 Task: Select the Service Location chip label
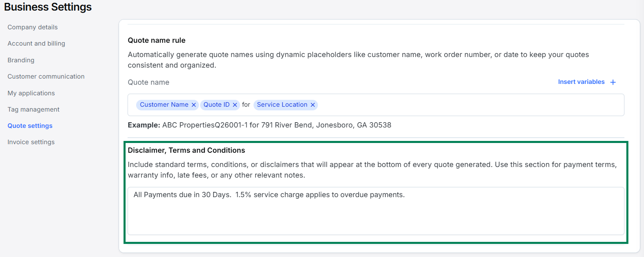282,105
